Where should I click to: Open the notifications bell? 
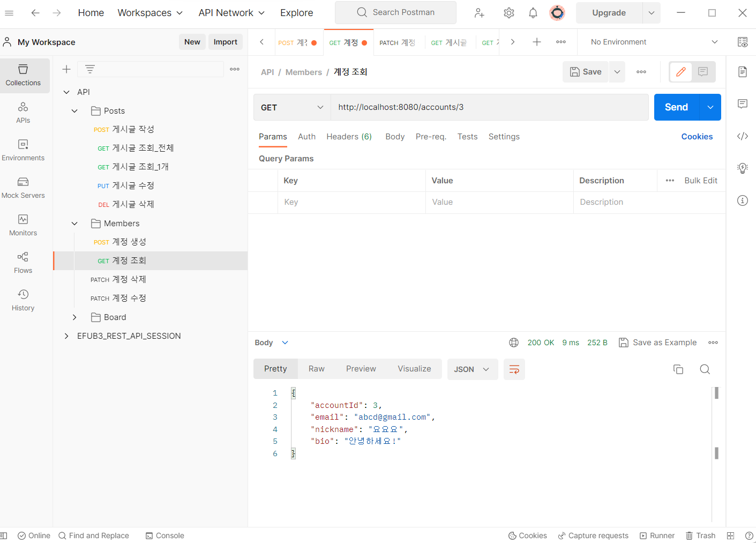pyautogui.click(x=533, y=13)
